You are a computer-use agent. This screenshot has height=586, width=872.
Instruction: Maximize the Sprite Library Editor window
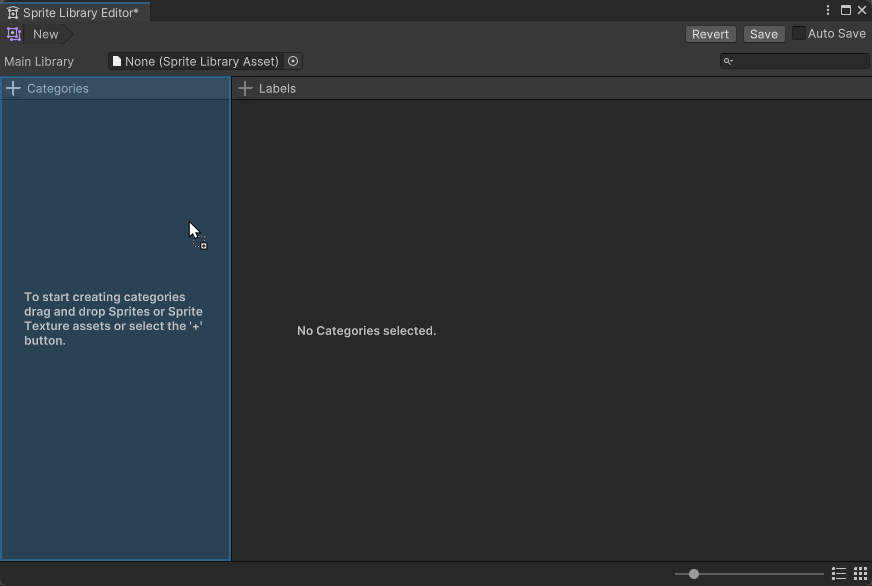click(846, 10)
